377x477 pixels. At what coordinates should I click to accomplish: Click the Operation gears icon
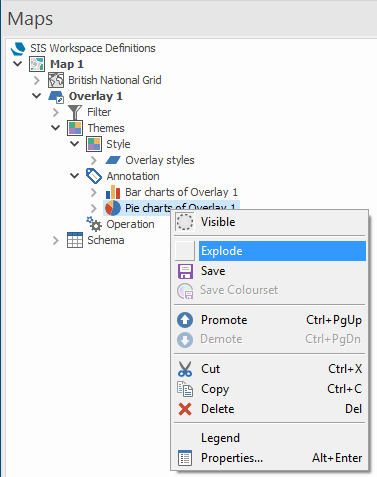coord(94,224)
